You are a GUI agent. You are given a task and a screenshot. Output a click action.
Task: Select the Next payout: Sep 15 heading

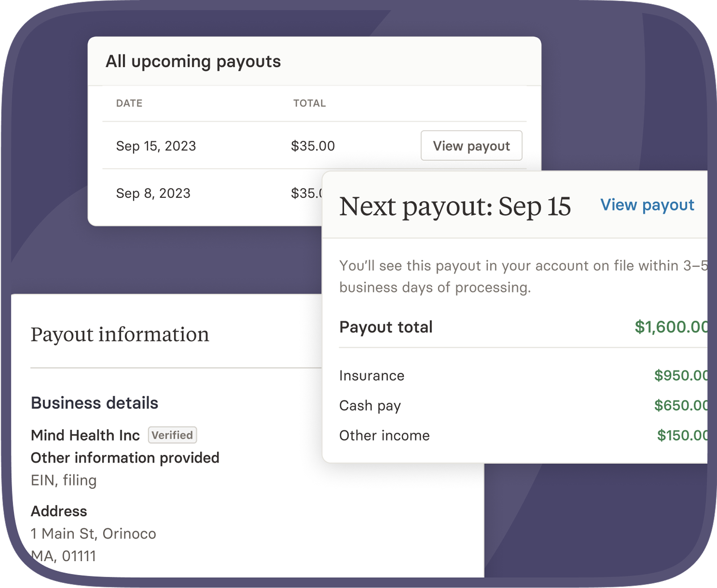[456, 206]
